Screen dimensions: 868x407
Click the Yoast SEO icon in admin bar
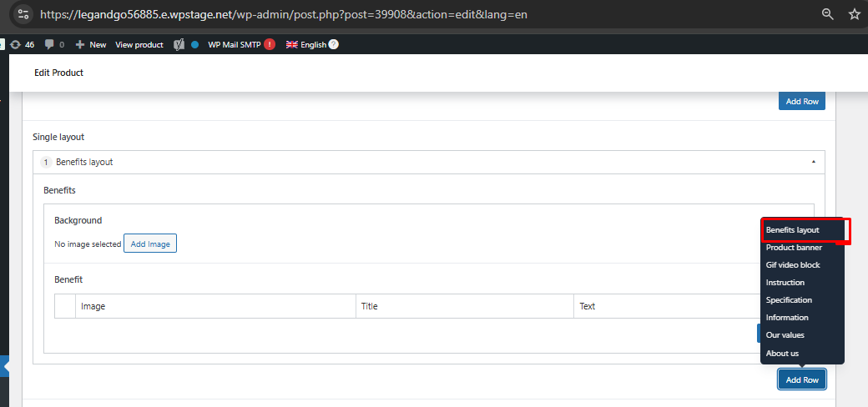click(x=179, y=44)
